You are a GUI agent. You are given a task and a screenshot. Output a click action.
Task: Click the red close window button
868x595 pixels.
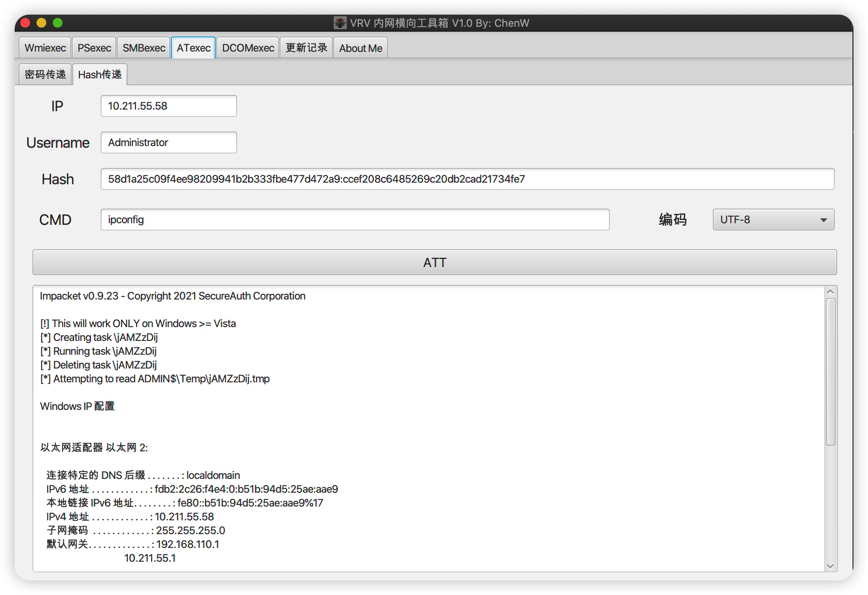25,23
